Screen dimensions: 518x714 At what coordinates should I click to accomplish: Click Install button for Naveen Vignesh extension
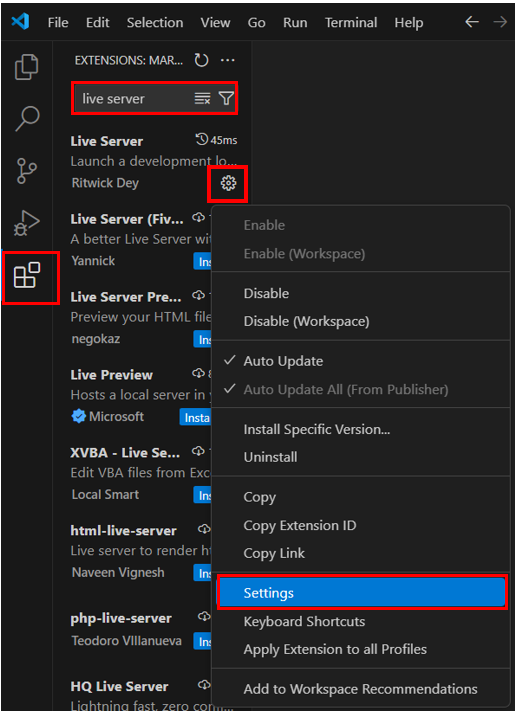point(203,573)
